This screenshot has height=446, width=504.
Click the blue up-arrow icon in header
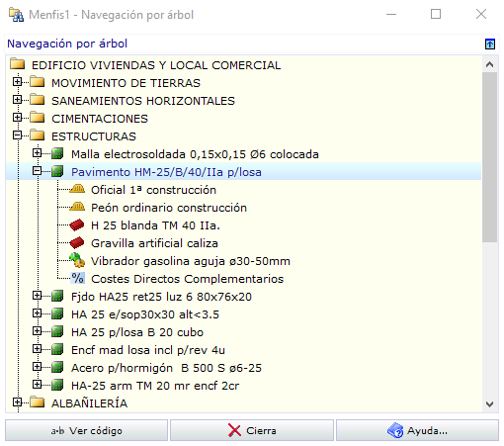tap(490, 44)
